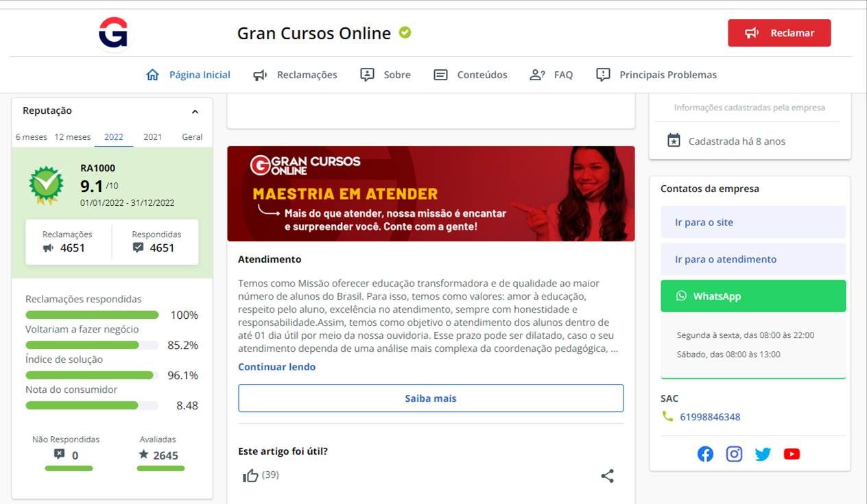867x504 pixels.
Task: Collapse the Reputação panel chevron
Action: tap(195, 112)
